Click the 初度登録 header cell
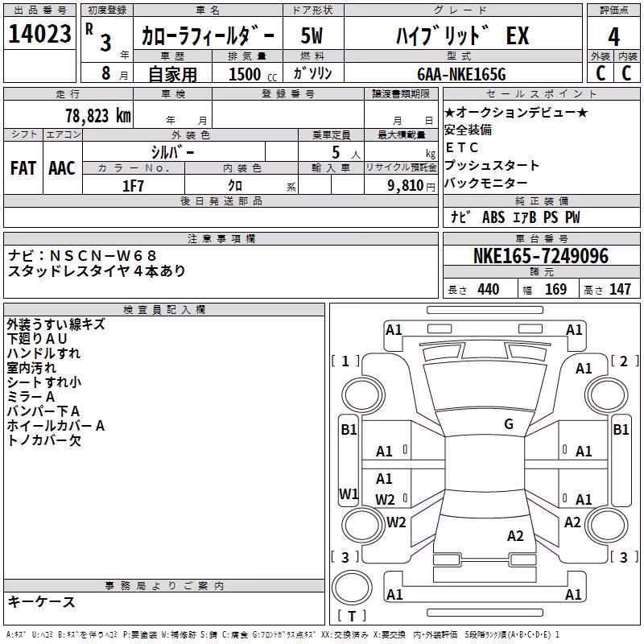 point(107,10)
